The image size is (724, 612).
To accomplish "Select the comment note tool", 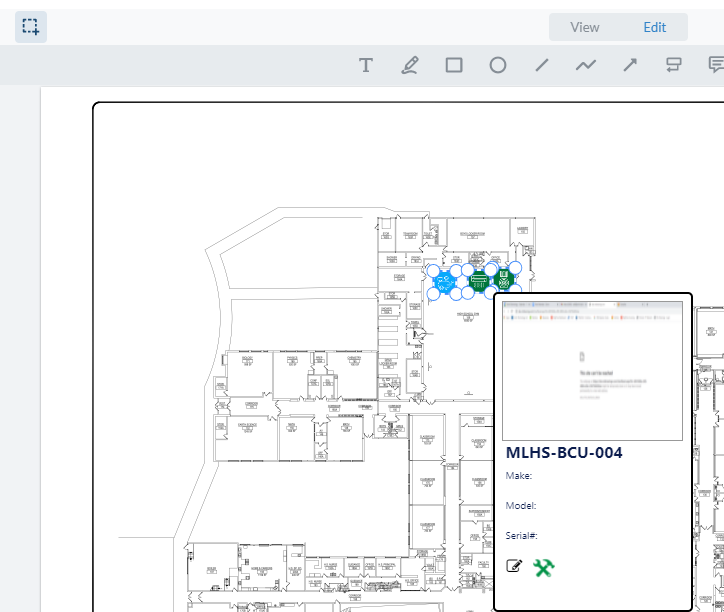I will [x=716, y=65].
